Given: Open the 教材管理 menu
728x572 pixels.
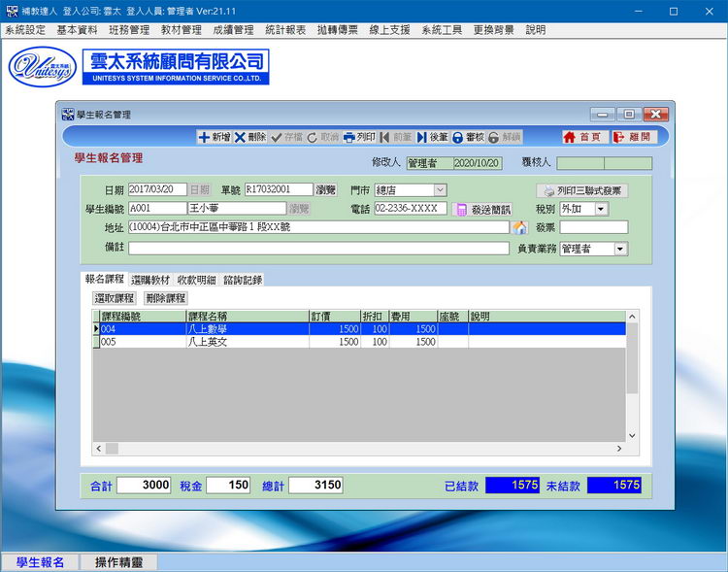Looking at the screenshot, I should point(182,30).
